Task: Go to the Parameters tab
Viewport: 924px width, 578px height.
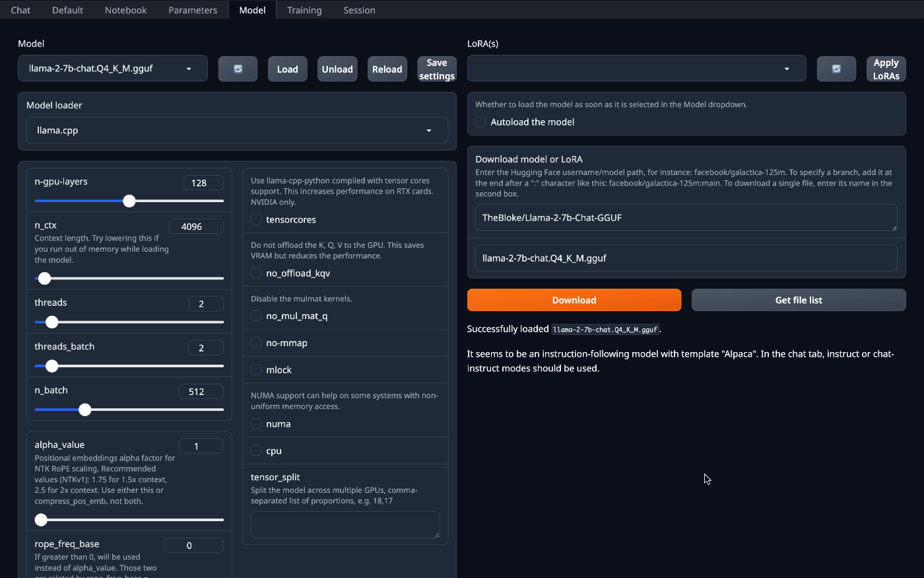Action: [193, 10]
